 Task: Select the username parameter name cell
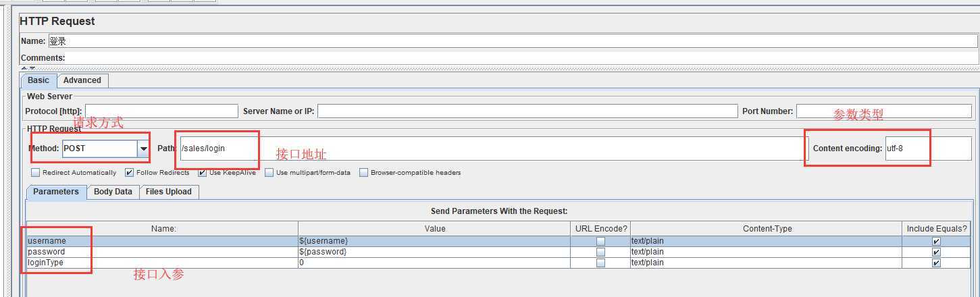click(x=162, y=241)
